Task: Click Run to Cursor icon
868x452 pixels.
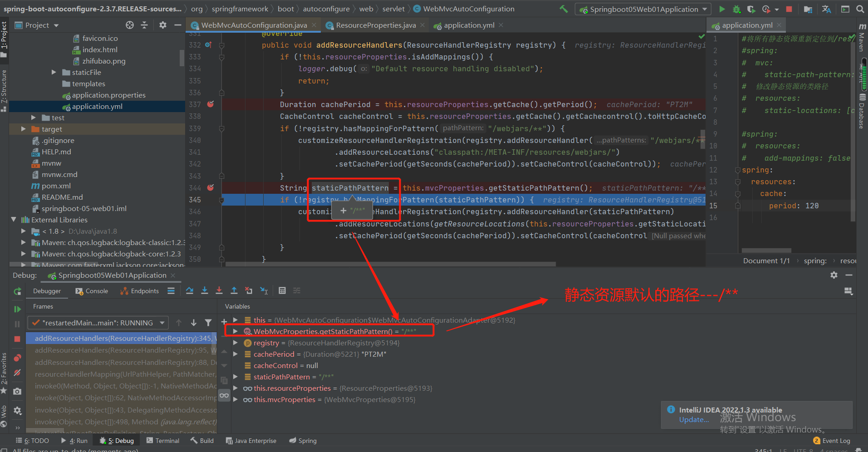Action: point(264,290)
